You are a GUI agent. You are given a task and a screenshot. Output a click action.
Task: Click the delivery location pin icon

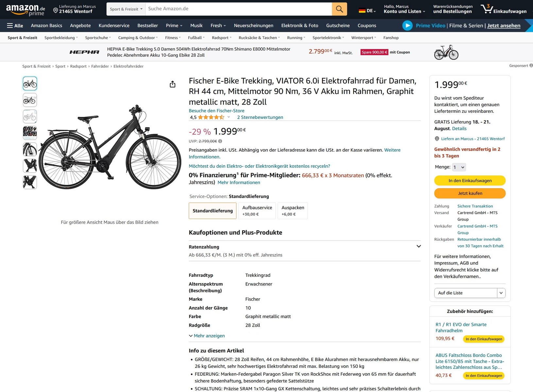pos(56,11)
